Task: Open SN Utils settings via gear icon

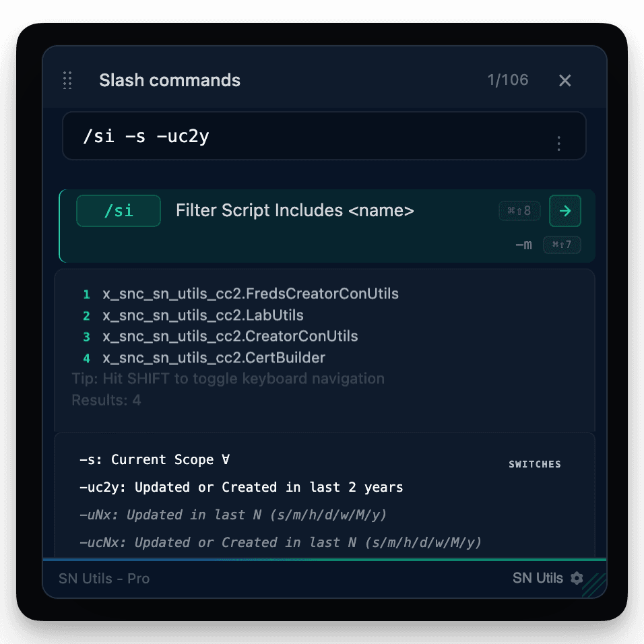Action: 577,578
